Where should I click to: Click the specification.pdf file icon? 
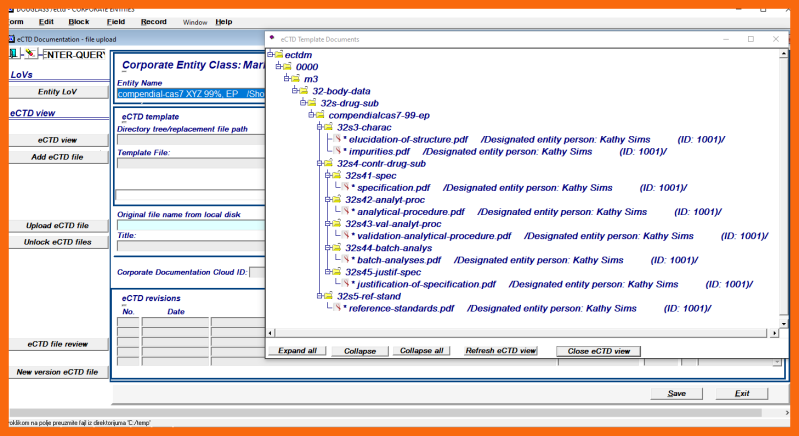tap(345, 187)
